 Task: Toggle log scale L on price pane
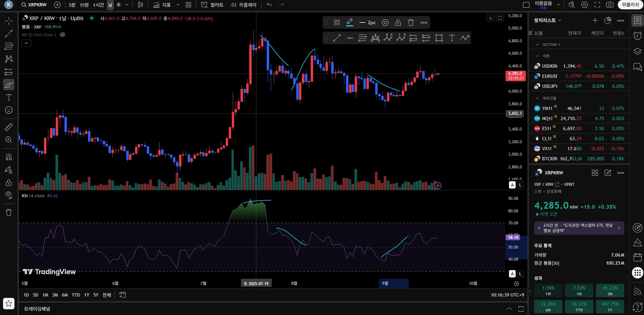[520, 185]
